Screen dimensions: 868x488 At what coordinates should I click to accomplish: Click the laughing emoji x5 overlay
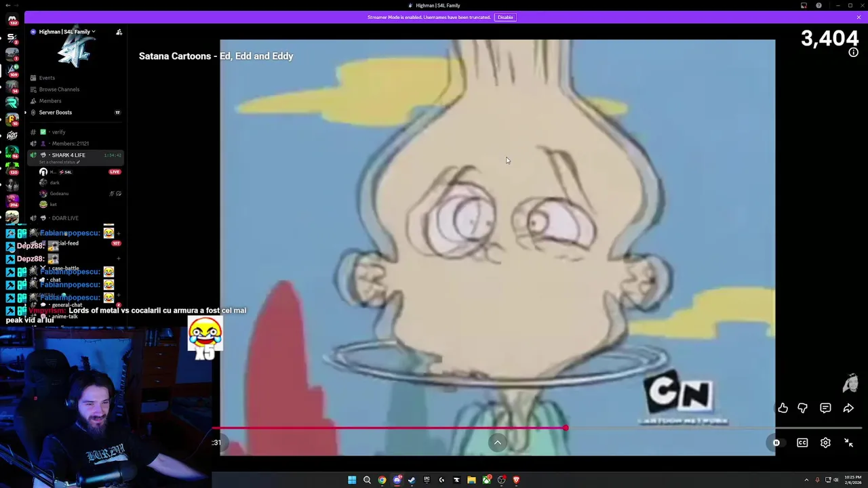pyautogui.click(x=205, y=338)
